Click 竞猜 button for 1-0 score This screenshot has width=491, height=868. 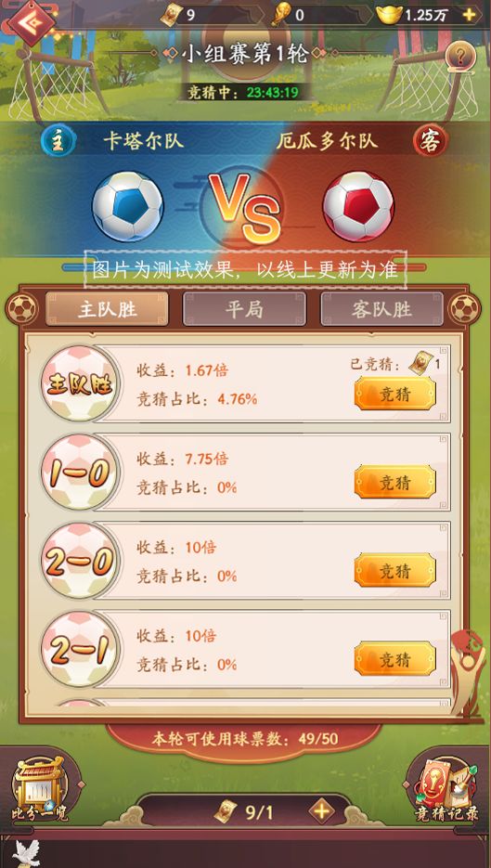(394, 482)
